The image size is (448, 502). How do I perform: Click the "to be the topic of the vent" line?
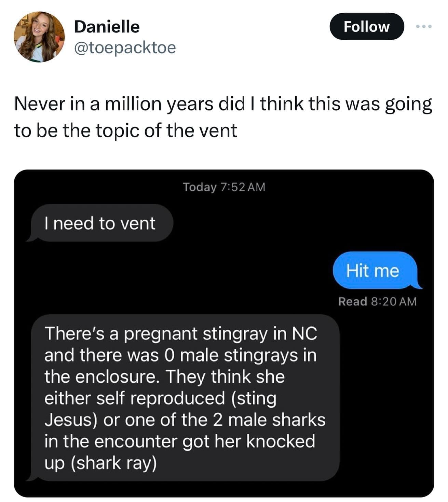[125, 131]
